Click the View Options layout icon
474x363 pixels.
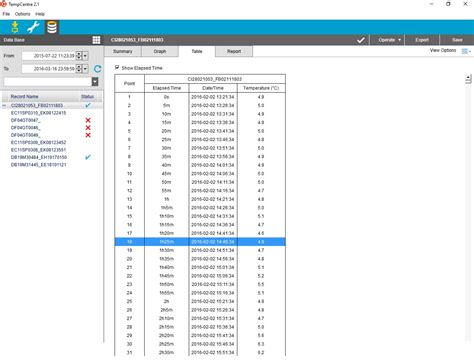click(465, 51)
